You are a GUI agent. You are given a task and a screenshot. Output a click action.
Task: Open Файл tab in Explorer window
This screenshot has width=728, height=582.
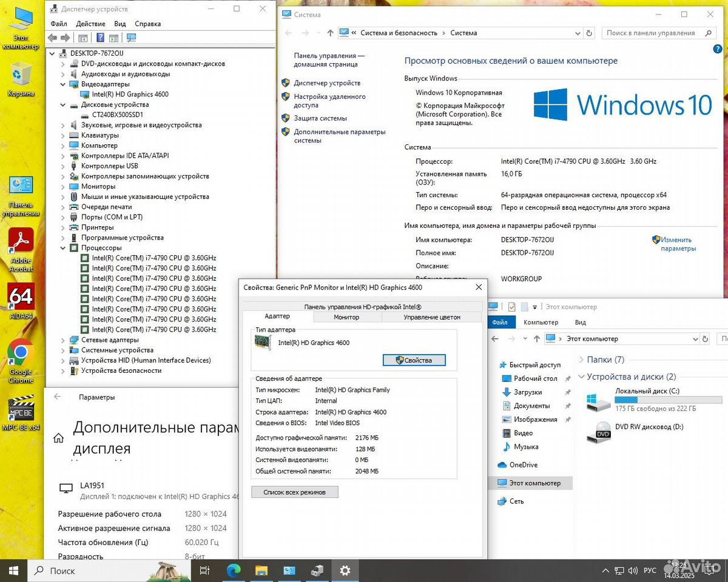click(x=500, y=322)
